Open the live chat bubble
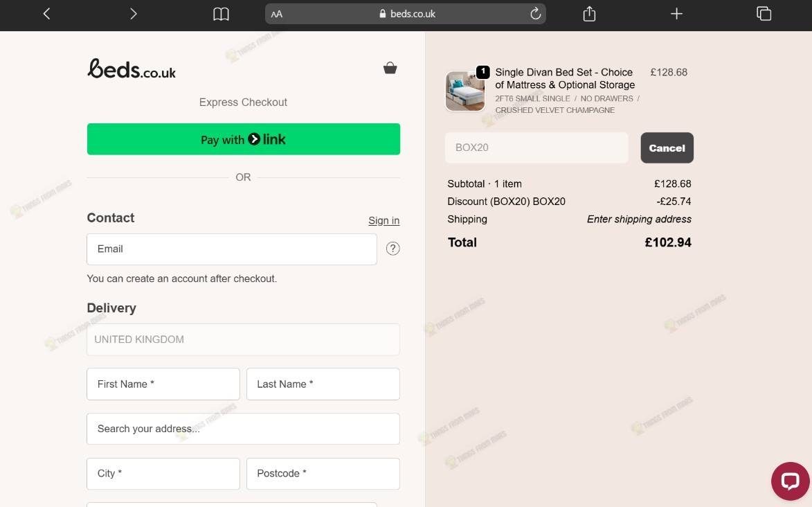Screen dimensions: 812x507 (791, 481)
